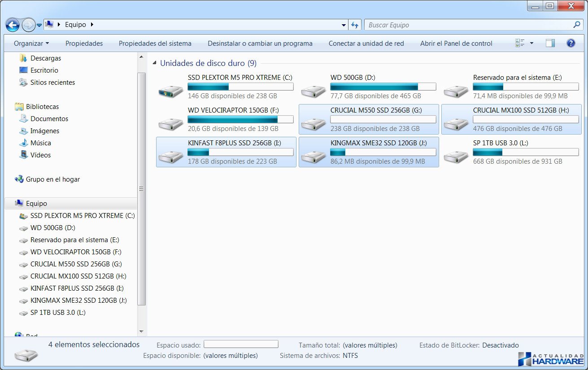Toggle the preview pane icon
The image size is (588, 370).
point(550,44)
